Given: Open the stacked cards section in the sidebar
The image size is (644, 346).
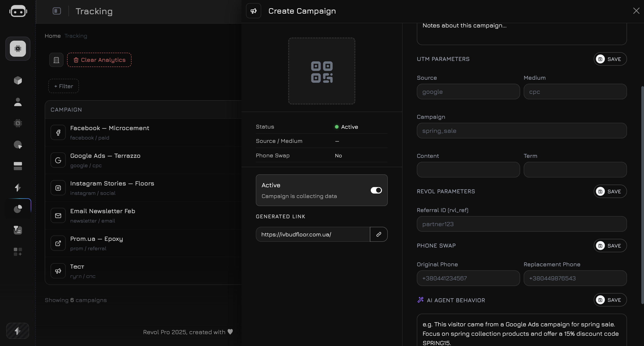Looking at the screenshot, I should point(17,166).
